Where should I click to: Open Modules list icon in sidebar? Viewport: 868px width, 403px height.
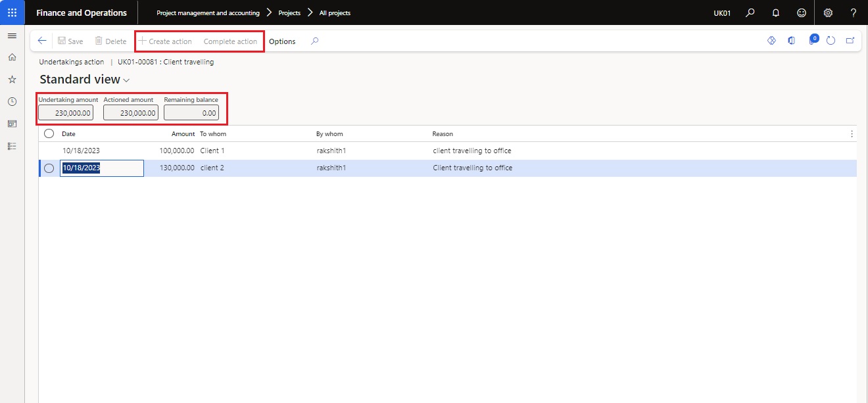coord(12,145)
